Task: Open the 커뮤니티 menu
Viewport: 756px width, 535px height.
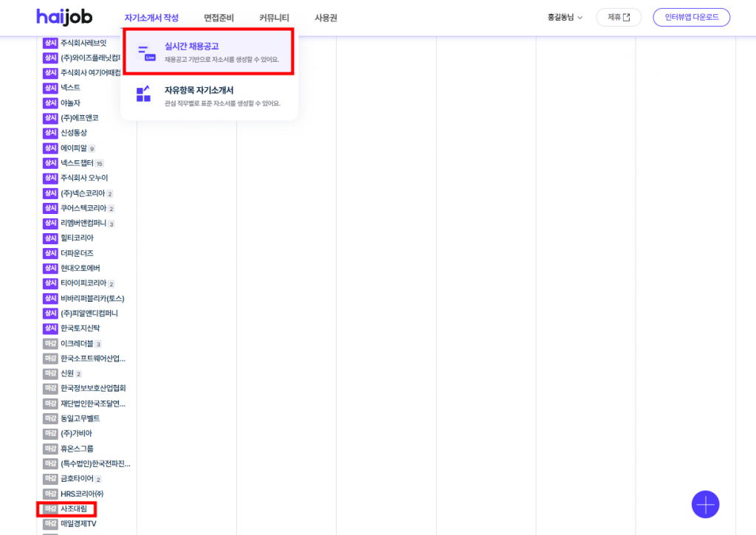Action: (x=274, y=18)
